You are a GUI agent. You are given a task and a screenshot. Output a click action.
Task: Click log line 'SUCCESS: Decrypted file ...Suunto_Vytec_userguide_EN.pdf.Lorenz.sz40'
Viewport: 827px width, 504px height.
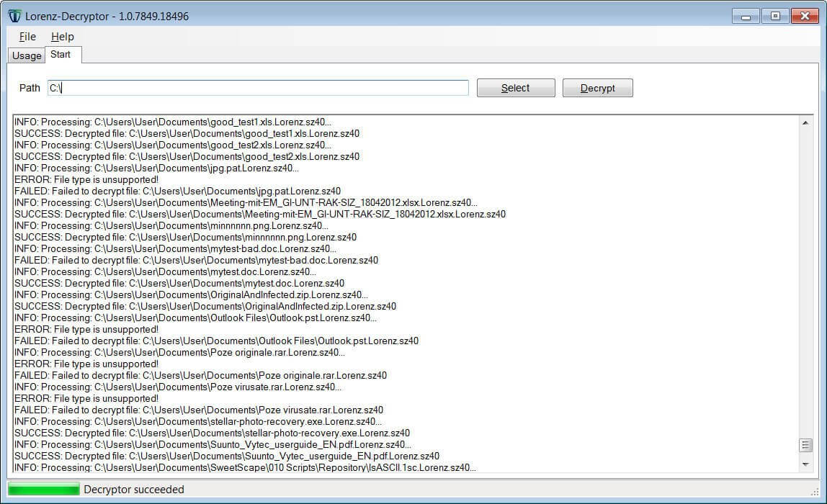227,456
